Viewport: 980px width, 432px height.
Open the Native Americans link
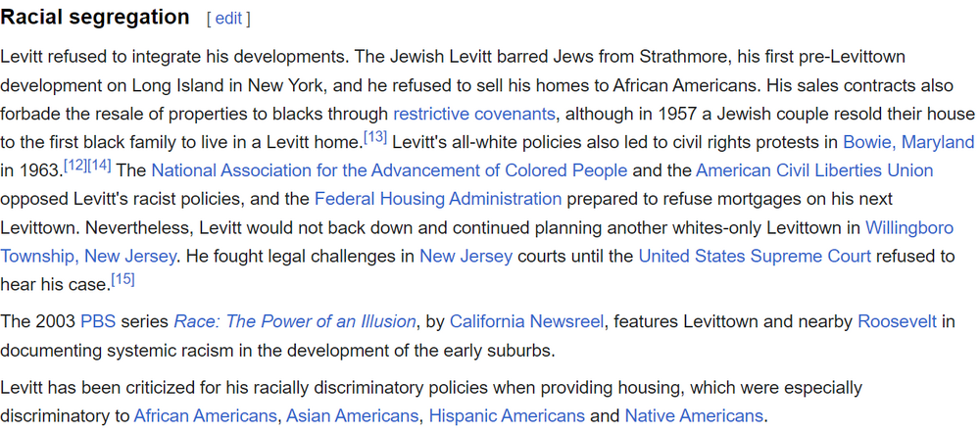coord(693,415)
